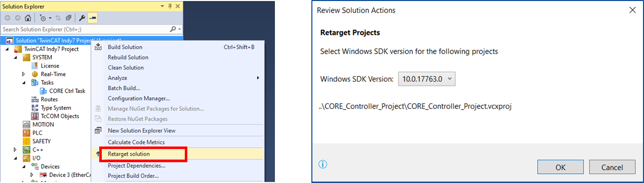
Task: Click the info icon in the dialog footer
Action: click(x=323, y=164)
